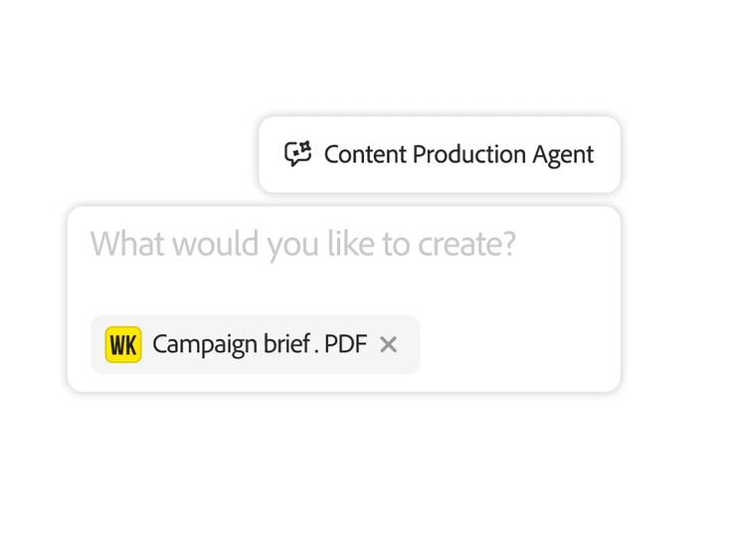Open the Campaign brief . PDF attachment
The height and width of the screenshot is (560, 746).
259,344
